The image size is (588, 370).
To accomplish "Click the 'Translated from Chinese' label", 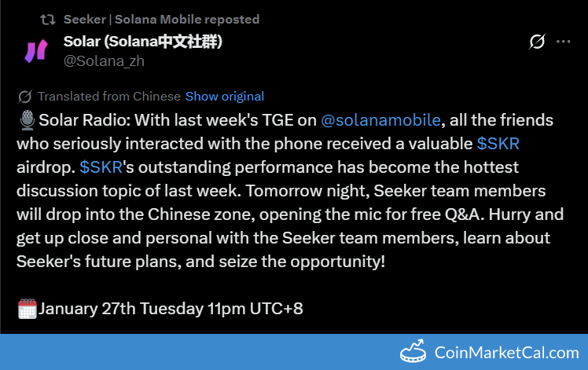I will (108, 97).
